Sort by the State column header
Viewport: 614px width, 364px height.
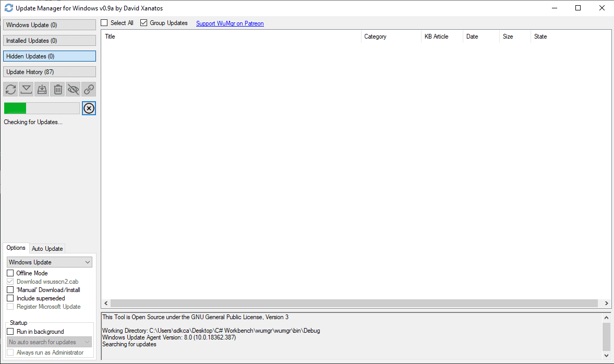point(571,37)
